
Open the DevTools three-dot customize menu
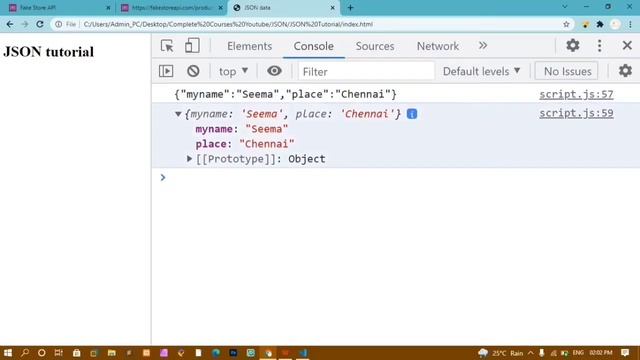point(599,46)
